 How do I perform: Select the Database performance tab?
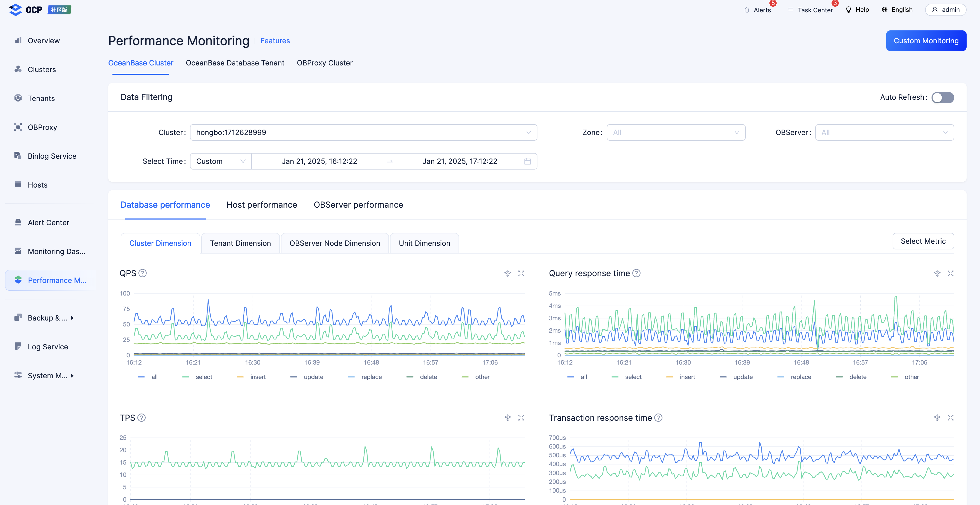[165, 205]
